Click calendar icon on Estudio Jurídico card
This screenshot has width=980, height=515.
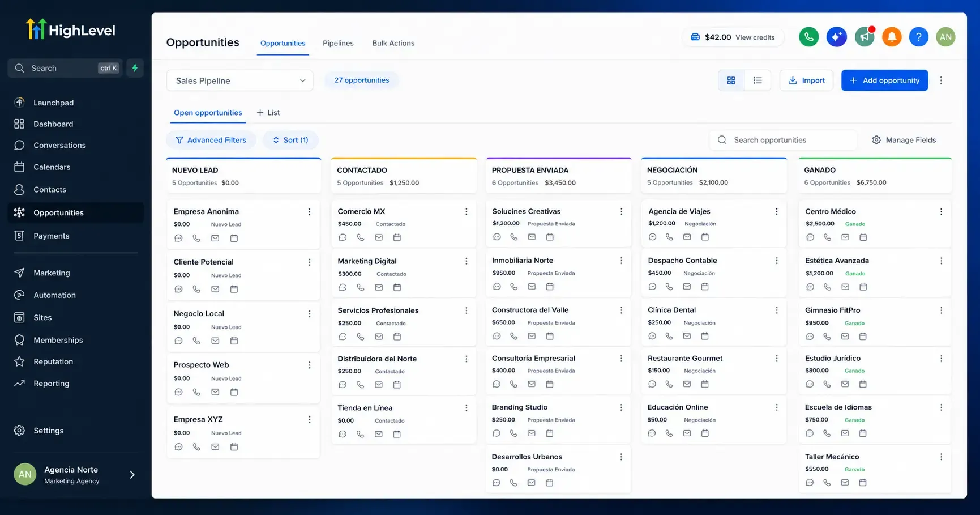point(863,384)
